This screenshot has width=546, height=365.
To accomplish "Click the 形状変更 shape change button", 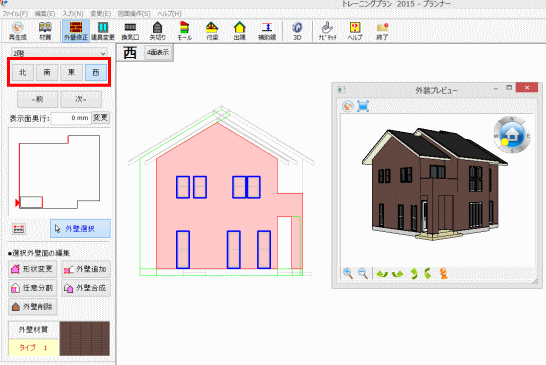I will coord(33,269).
